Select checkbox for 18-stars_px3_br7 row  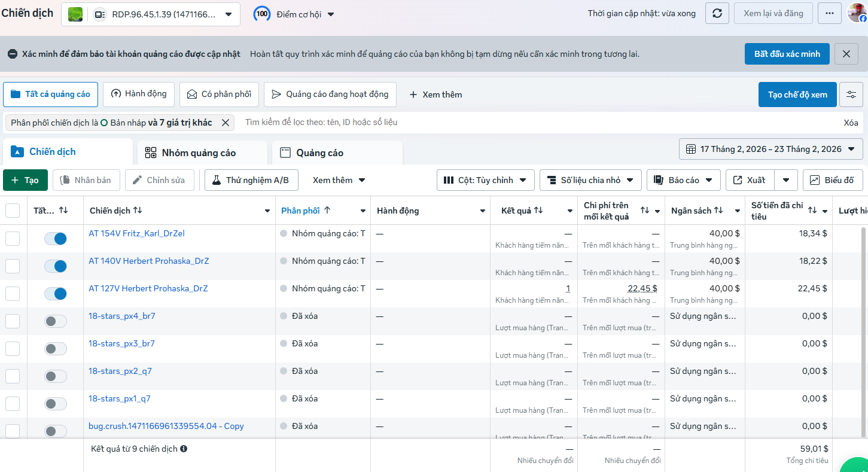point(13,349)
